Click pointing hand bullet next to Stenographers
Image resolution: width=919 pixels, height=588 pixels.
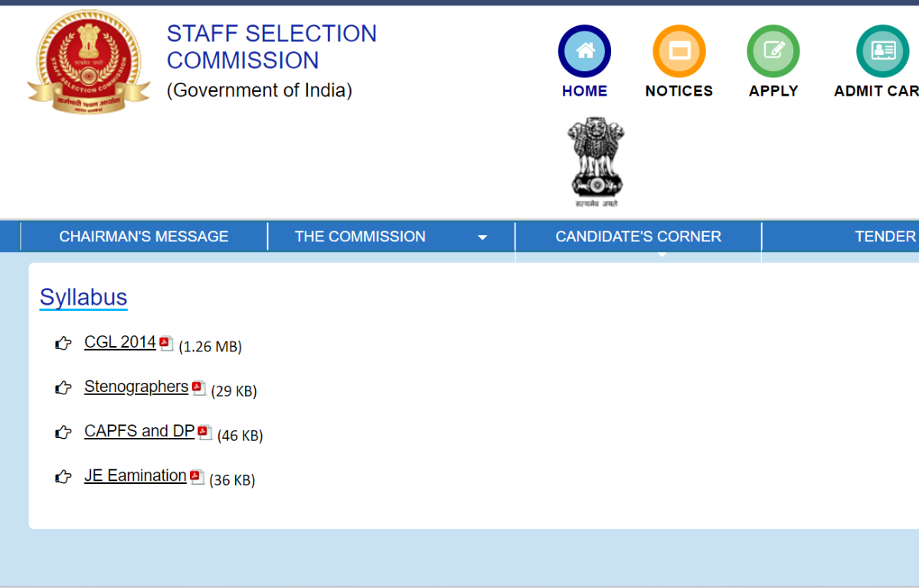[64, 388]
